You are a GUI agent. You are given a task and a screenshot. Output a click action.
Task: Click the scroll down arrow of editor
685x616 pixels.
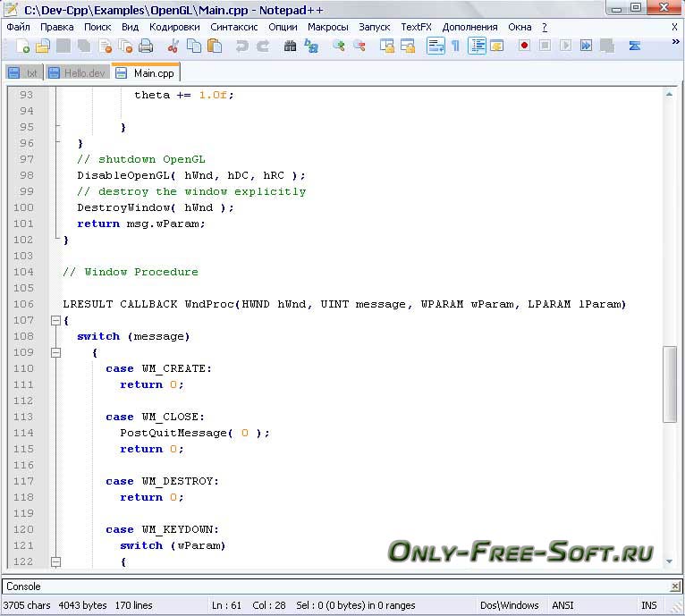coord(669,561)
